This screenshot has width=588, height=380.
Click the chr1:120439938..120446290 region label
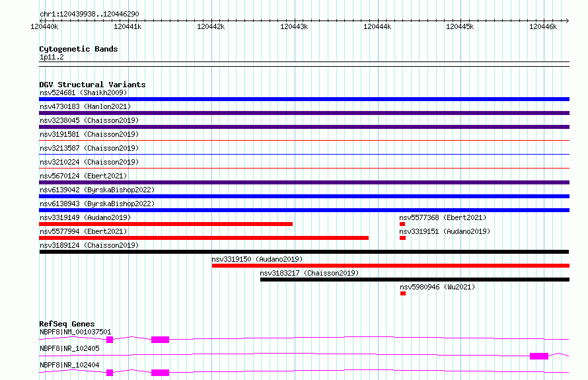(x=89, y=14)
